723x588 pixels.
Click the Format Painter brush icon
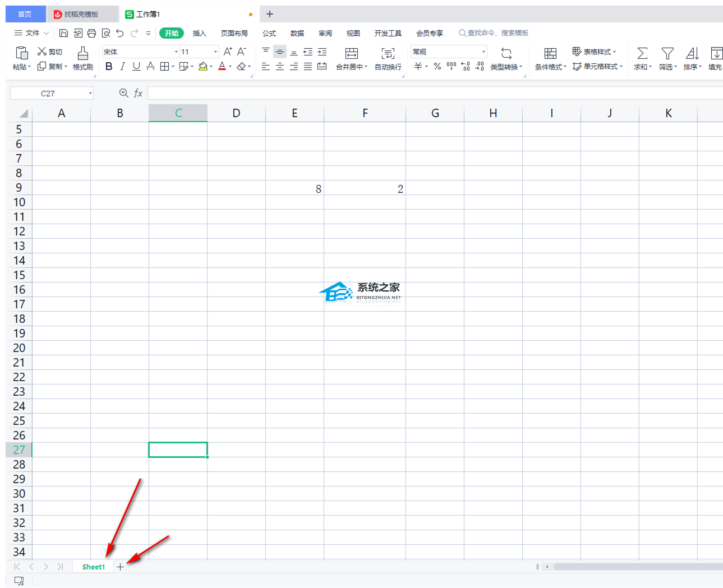click(82, 54)
